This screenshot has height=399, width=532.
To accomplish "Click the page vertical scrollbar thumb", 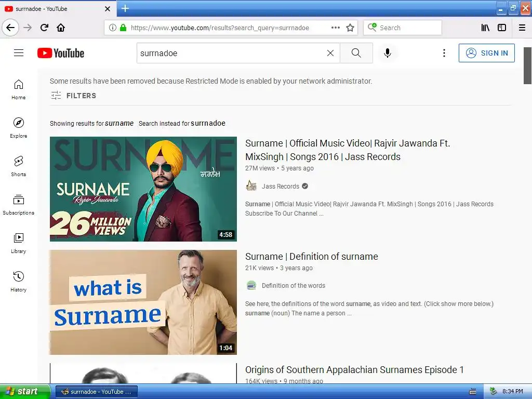I will [527, 65].
